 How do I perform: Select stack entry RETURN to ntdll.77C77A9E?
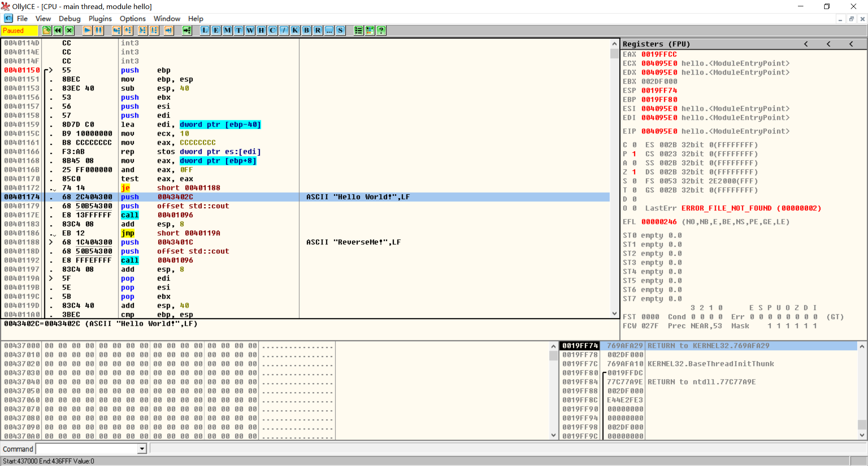pyautogui.click(x=701, y=382)
